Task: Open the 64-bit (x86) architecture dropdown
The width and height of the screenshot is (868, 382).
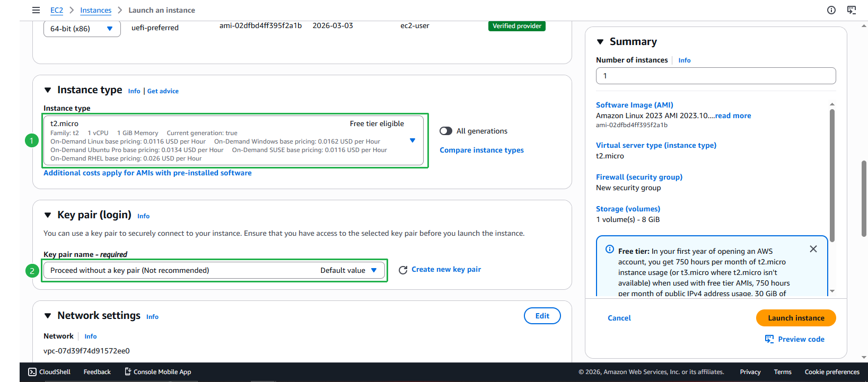Action: tap(82, 29)
